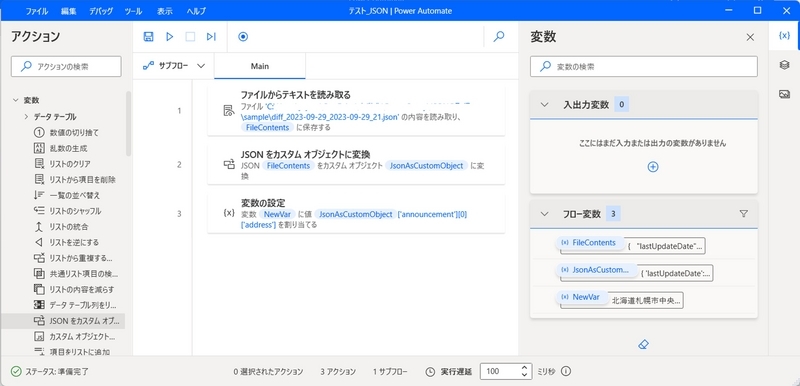Select 数値の切り捨て action in the list
Image resolution: width=800 pixels, height=386 pixels.
[74, 133]
